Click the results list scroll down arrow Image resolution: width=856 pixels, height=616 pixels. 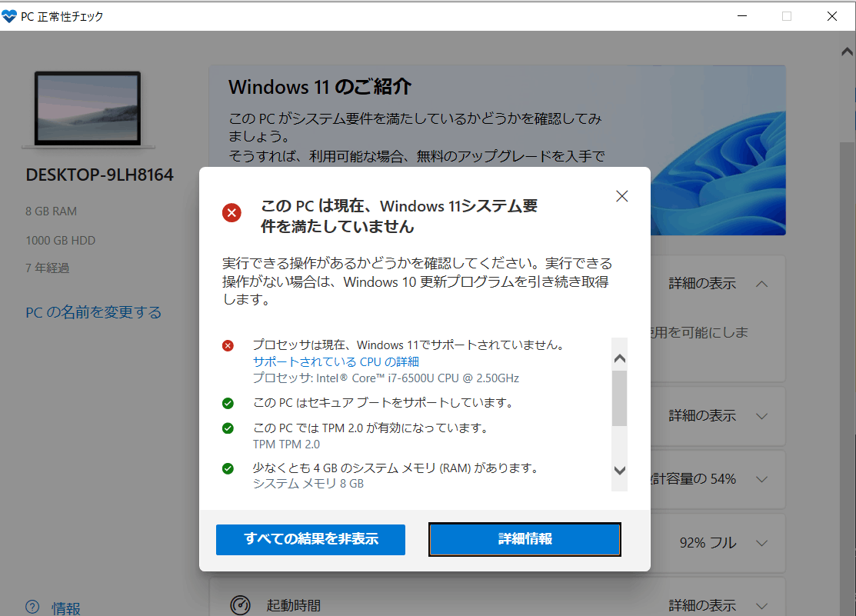pos(620,470)
